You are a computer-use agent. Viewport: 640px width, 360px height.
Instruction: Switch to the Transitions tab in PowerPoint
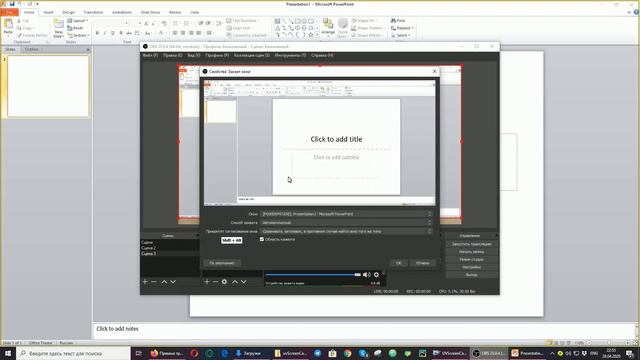(93, 12)
